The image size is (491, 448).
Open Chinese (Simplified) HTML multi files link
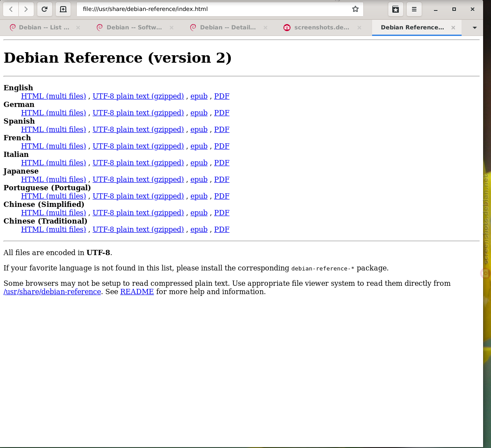point(54,213)
